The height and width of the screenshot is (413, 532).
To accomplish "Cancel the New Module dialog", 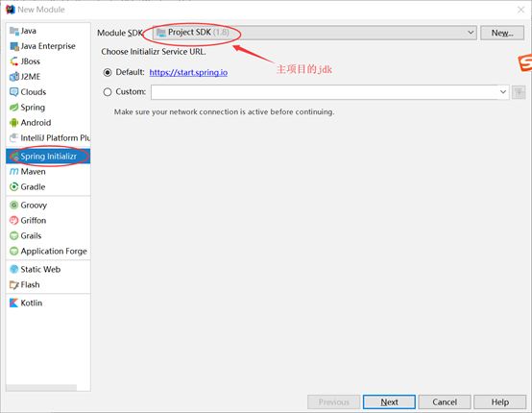I will coord(445,402).
